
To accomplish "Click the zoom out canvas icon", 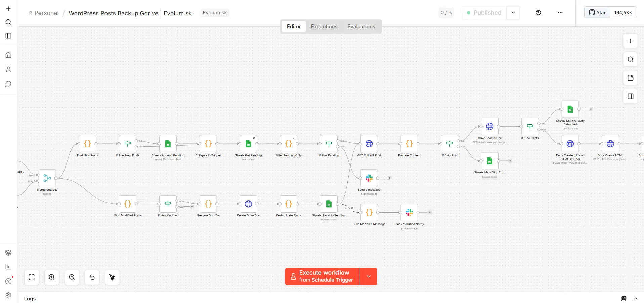I will pos(72,277).
